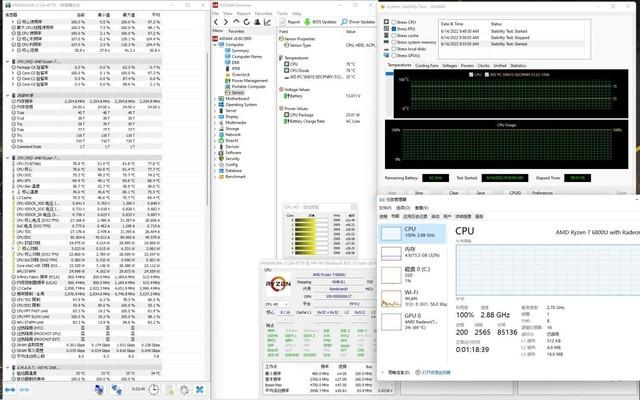Enable the Stress GPU(s) checkbox
This screenshot has height=400, width=640.
tap(395, 56)
